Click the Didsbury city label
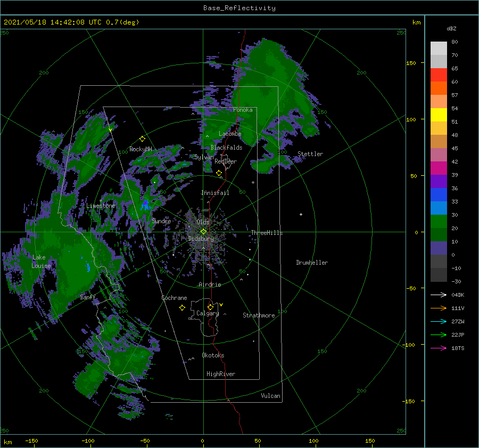Image resolution: width=479 pixels, height=448 pixels. (201, 239)
